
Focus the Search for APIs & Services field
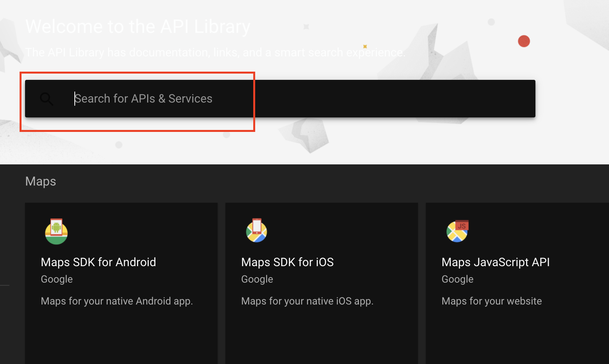click(280, 99)
